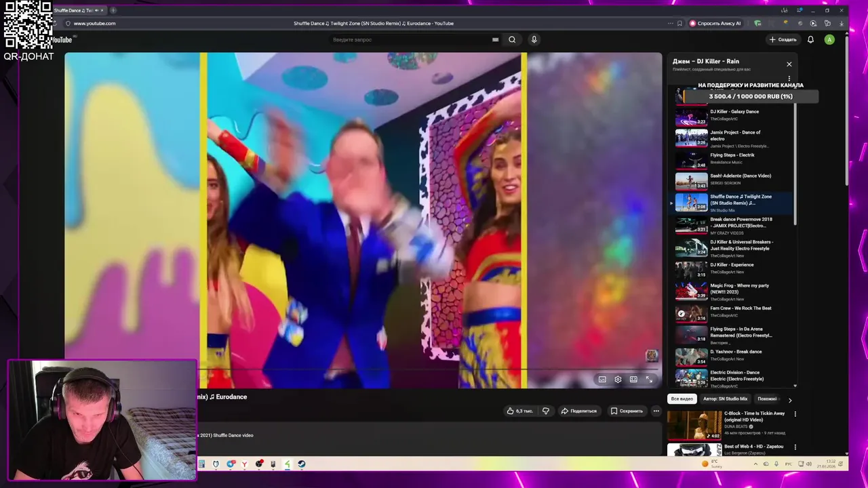Click the www.youtube.com address field
868x488 pixels.
click(x=94, y=23)
